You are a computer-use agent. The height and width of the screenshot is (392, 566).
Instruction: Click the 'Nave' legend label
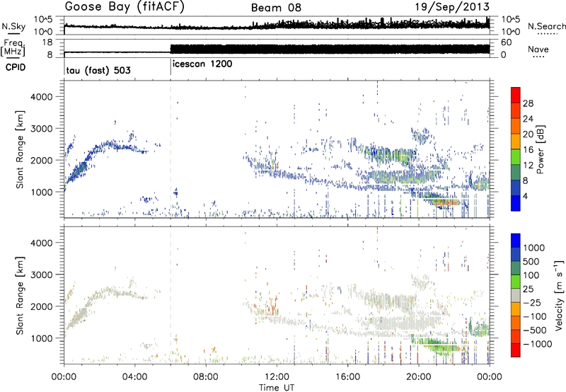click(x=538, y=50)
